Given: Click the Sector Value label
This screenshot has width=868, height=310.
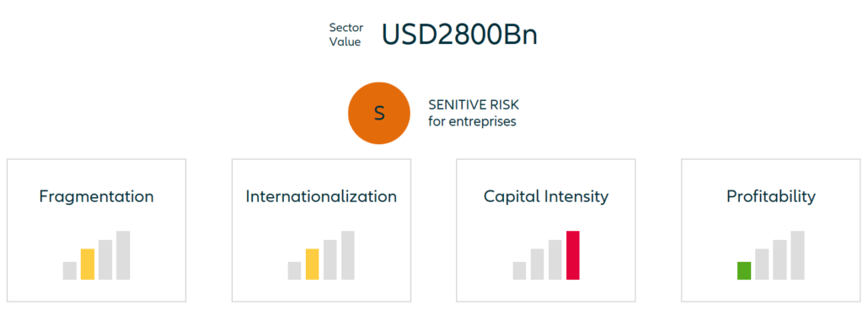Looking at the screenshot, I should 346,35.
